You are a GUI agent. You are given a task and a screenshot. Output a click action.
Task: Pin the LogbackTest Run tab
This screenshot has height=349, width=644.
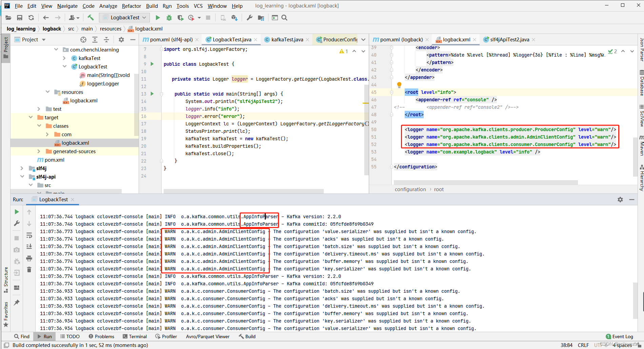16,302
